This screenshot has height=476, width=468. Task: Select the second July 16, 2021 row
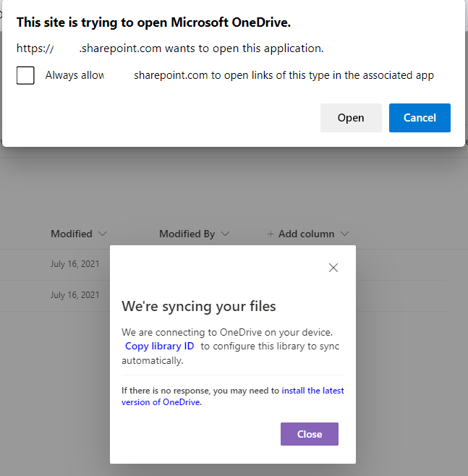[x=75, y=295]
